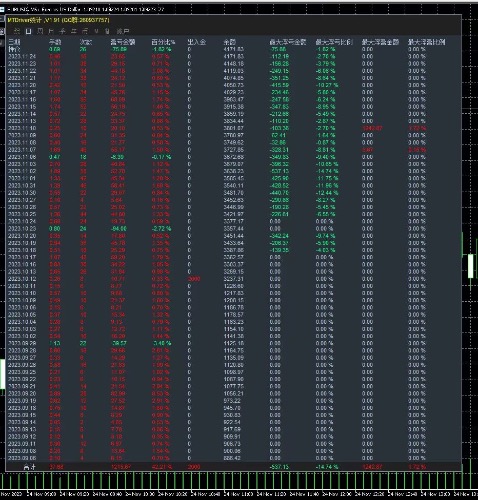Select the 2023.09.11 date cell
The width and height of the screenshot is (478, 500).
22,444
